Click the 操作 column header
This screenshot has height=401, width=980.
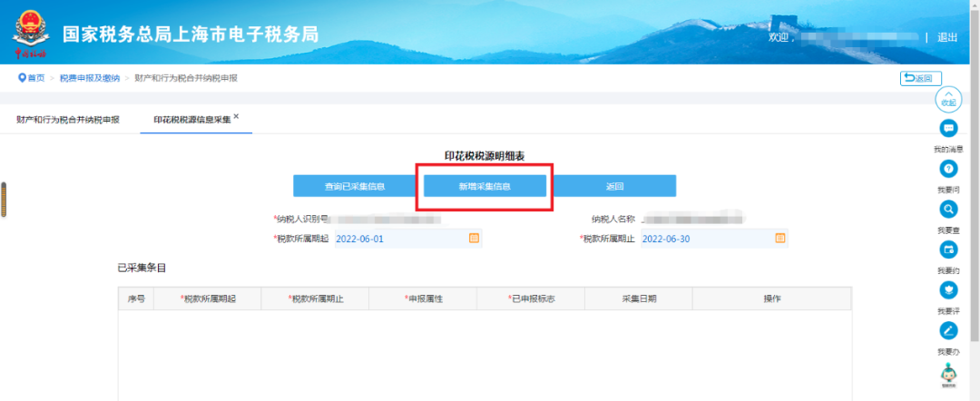click(772, 299)
